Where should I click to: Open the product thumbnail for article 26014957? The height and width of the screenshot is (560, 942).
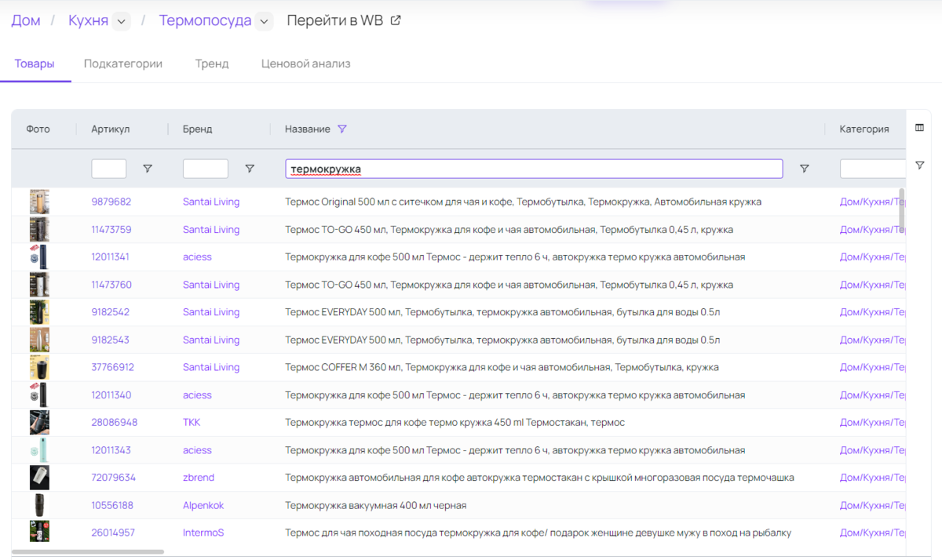[x=39, y=533]
